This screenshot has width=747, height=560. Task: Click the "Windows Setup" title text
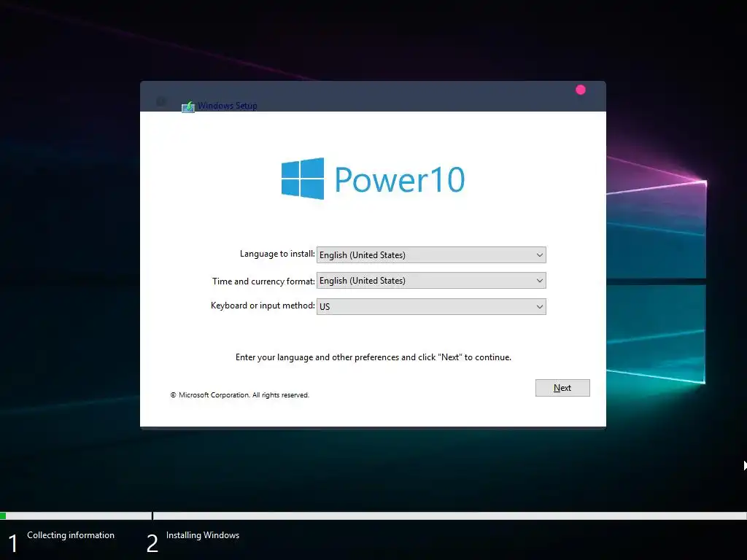coord(228,106)
